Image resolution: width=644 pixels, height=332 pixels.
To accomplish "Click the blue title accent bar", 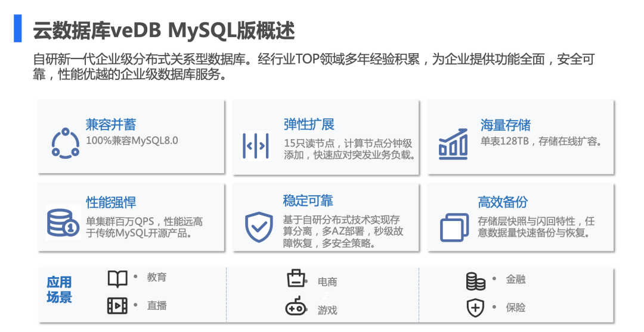I will click(18, 29).
